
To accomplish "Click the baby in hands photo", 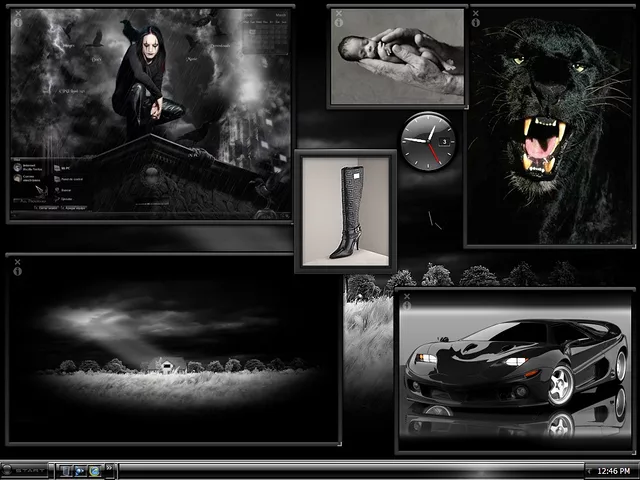I will point(397,56).
